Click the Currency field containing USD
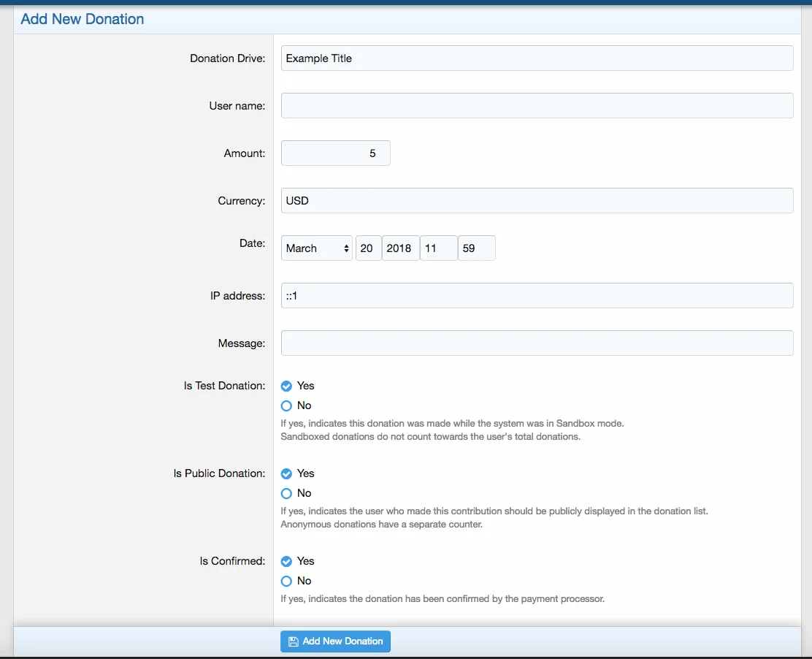Viewport: 812px width, 659px height. point(537,201)
